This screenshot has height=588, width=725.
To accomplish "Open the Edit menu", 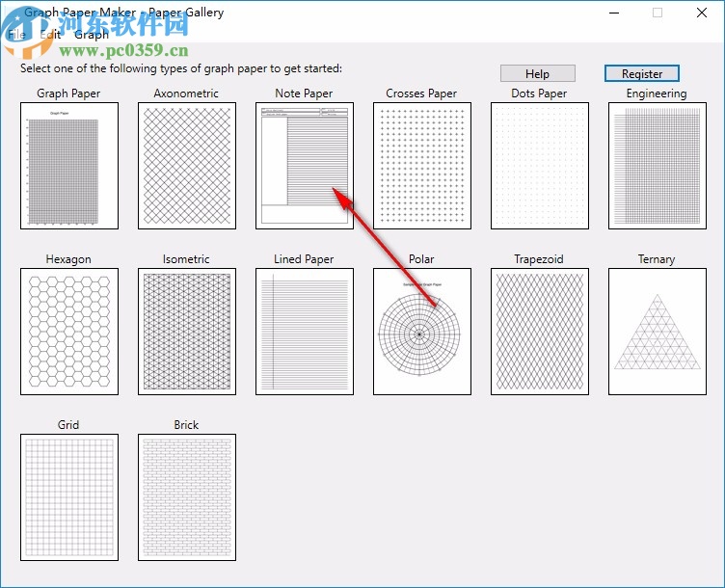I will point(50,35).
